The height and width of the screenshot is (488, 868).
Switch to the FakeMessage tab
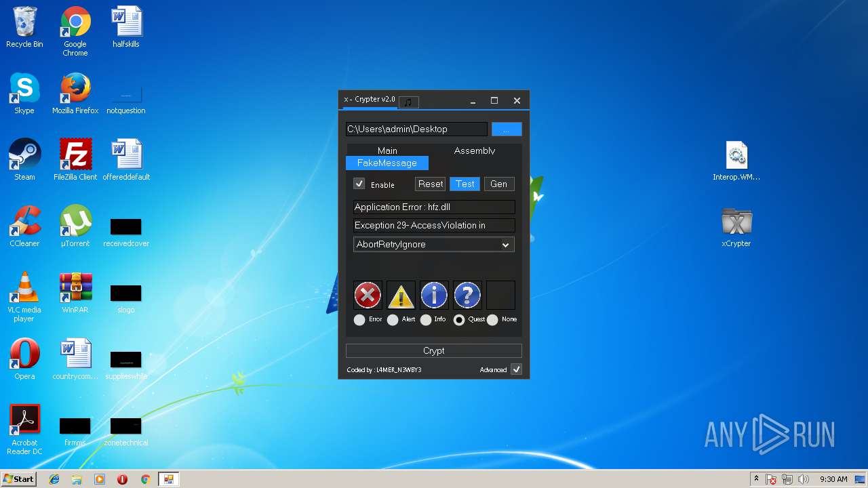387,163
